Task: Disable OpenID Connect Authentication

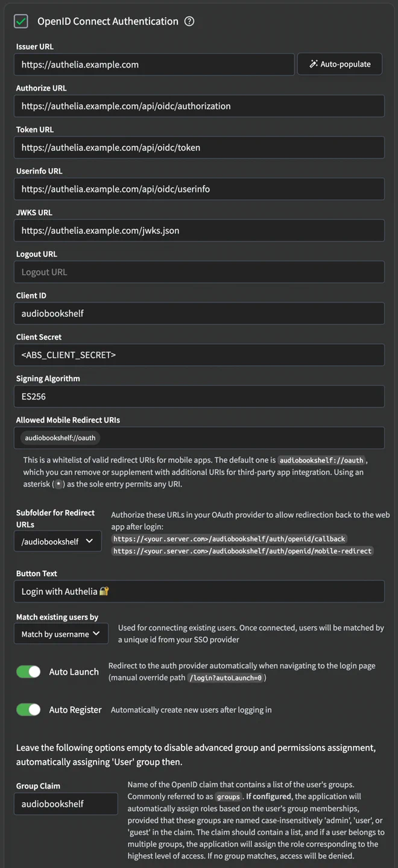Action: 22,21
